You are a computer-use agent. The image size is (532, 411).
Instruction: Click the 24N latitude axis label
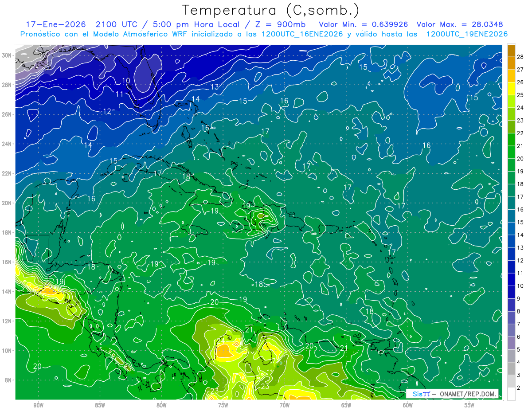click(8, 144)
